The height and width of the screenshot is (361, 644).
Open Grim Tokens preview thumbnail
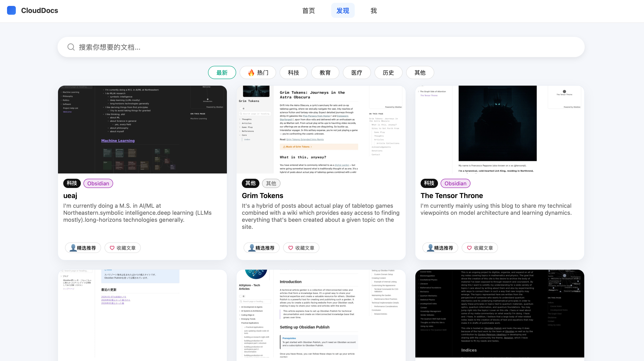pyautogui.click(x=321, y=130)
